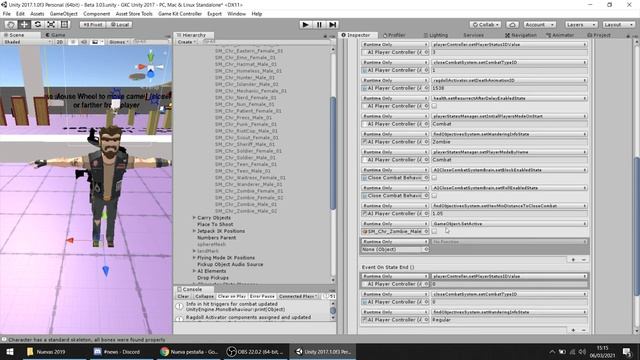Image resolution: width=640 pixels, height=360 pixels.
Task: Toggle Clear on Play in Console
Action: click(231, 296)
